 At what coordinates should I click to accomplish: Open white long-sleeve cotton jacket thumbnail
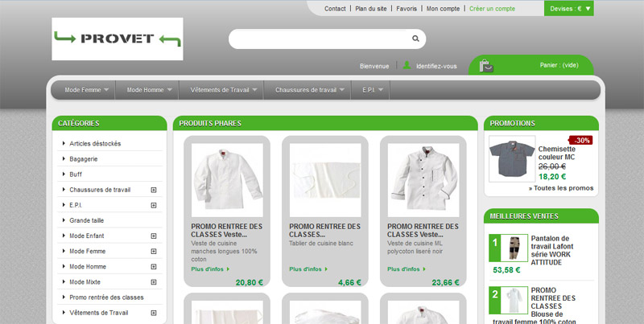point(227,179)
